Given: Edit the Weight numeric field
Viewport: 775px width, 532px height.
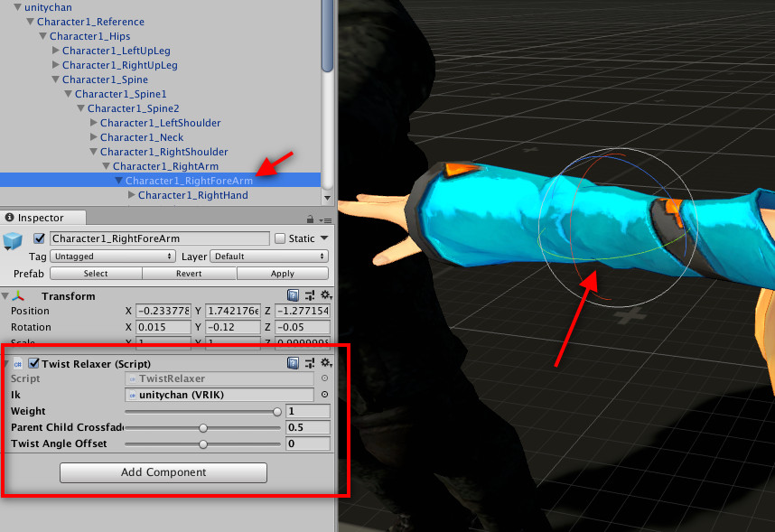Looking at the screenshot, I should click(x=308, y=411).
